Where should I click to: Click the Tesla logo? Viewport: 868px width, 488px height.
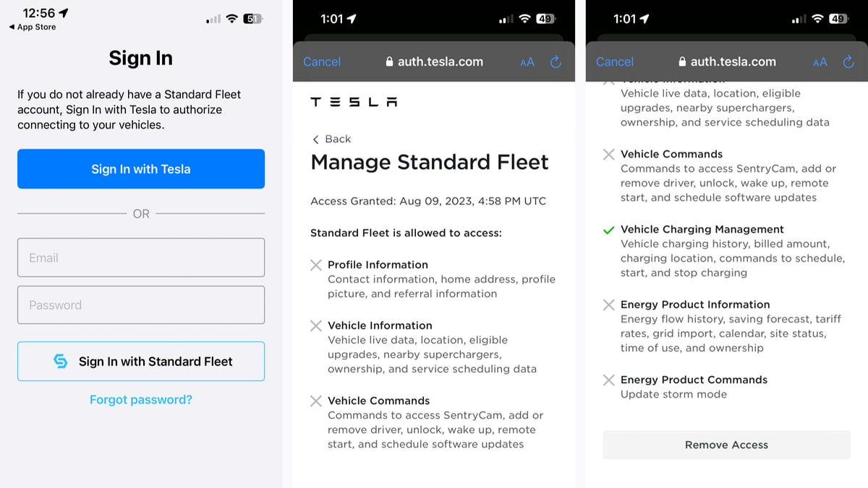click(354, 102)
